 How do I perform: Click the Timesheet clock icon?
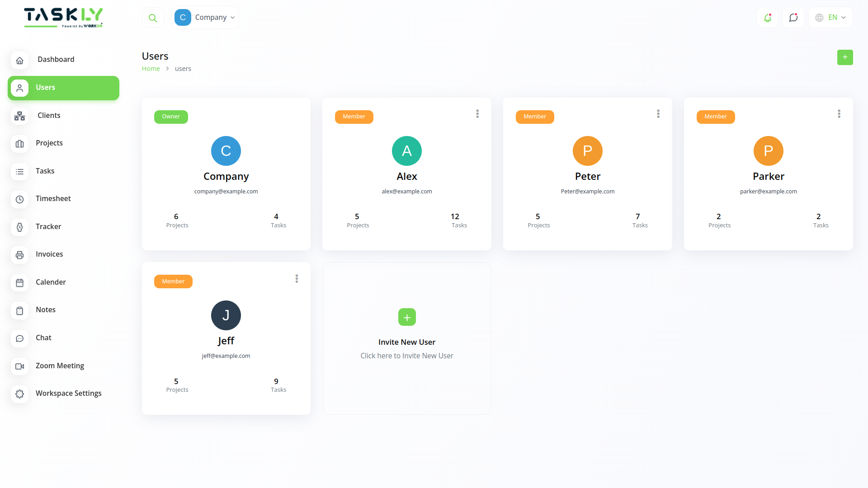[19, 199]
